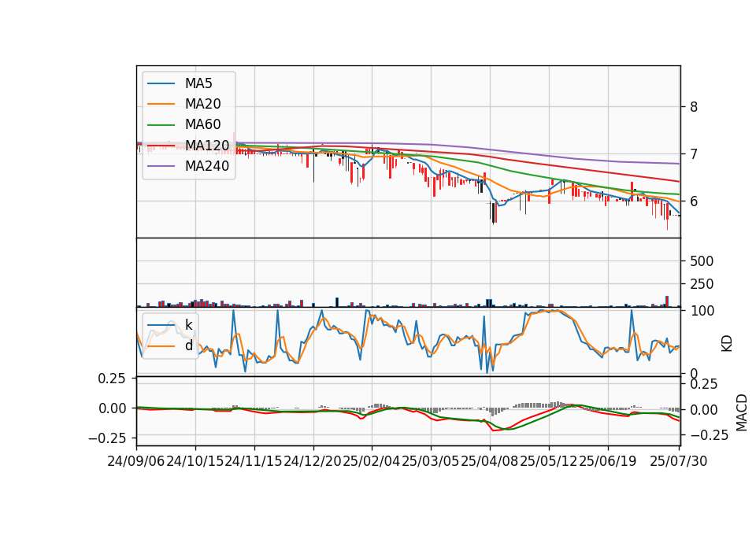The image size is (756, 543).
Task: Click price axis tick label 6
Action: point(693,201)
